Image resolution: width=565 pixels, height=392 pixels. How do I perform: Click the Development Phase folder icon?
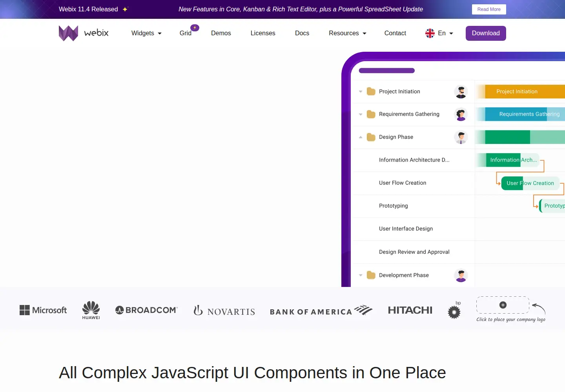pos(371,275)
